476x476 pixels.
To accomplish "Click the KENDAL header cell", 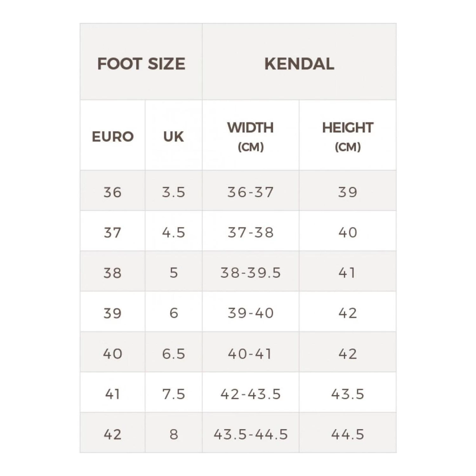I will coord(299,63).
